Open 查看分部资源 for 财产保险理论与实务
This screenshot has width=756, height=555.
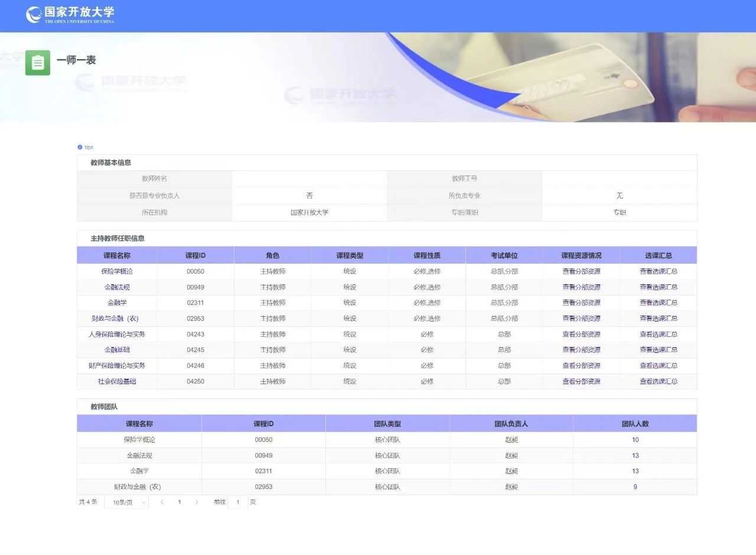click(581, 365)
